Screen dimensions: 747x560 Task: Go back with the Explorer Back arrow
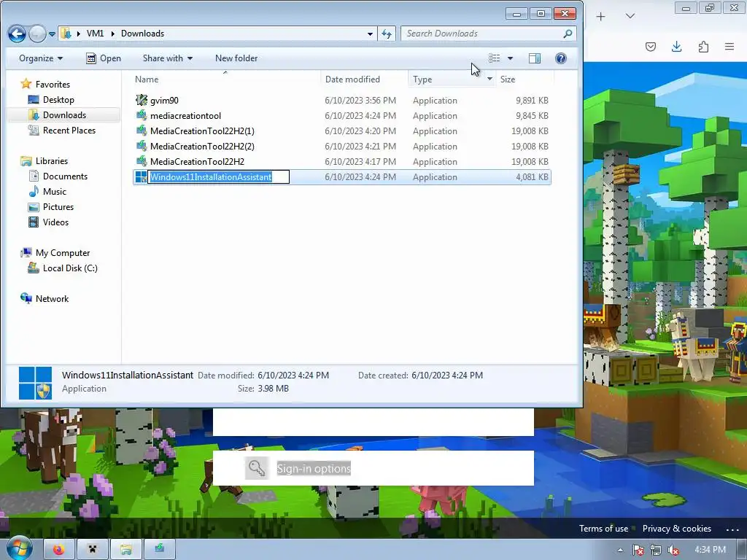17,34
